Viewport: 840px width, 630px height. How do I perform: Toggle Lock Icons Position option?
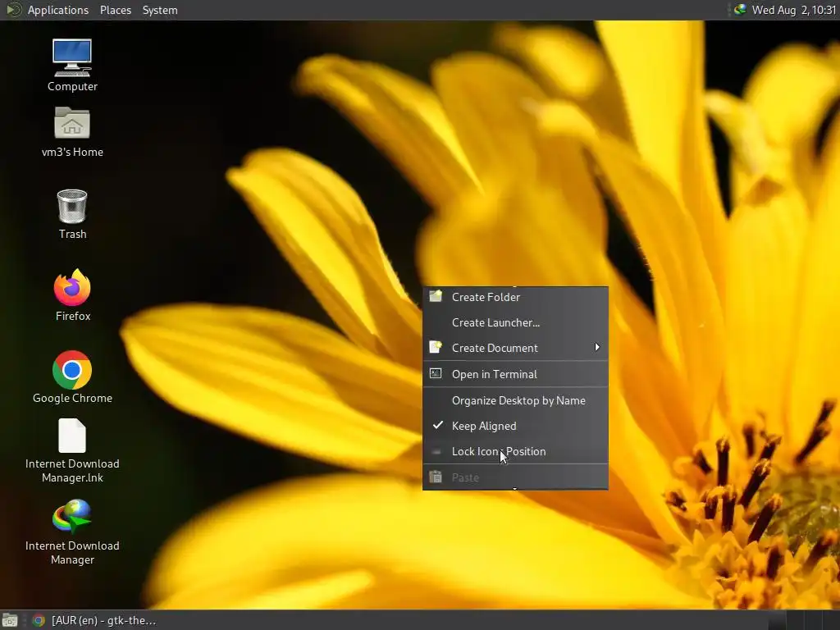515,452
